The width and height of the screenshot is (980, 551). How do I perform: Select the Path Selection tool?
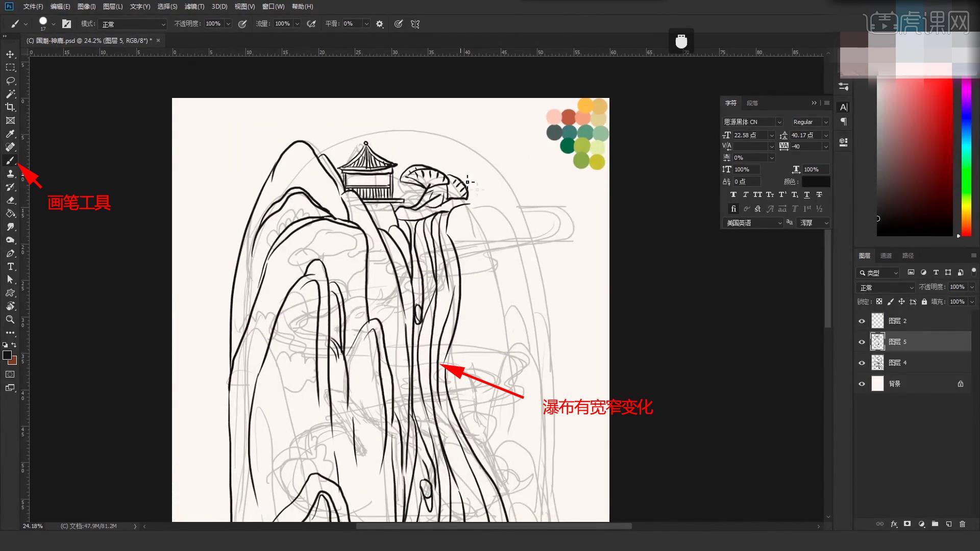[10, 280]
